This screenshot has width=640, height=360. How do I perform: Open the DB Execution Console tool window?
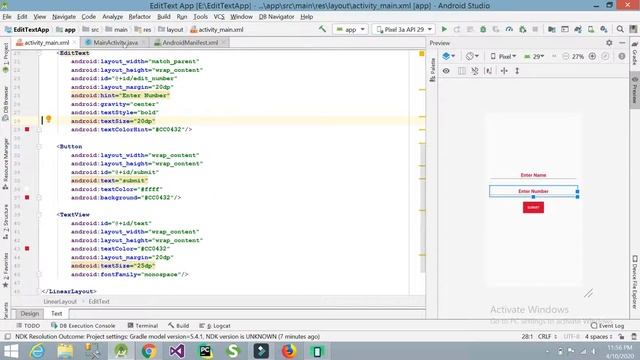click(x=83, y=326)
